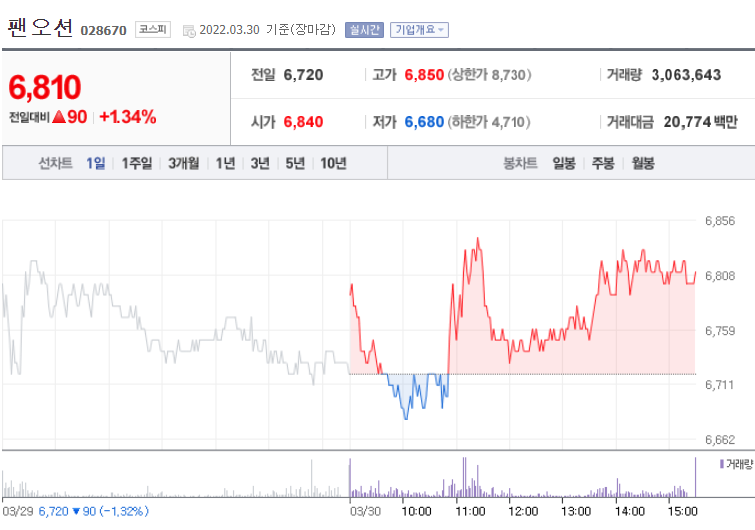Viewport: 755px width, 530px height.
Task: Click the 03/29 date label
Action: point(18,511)
